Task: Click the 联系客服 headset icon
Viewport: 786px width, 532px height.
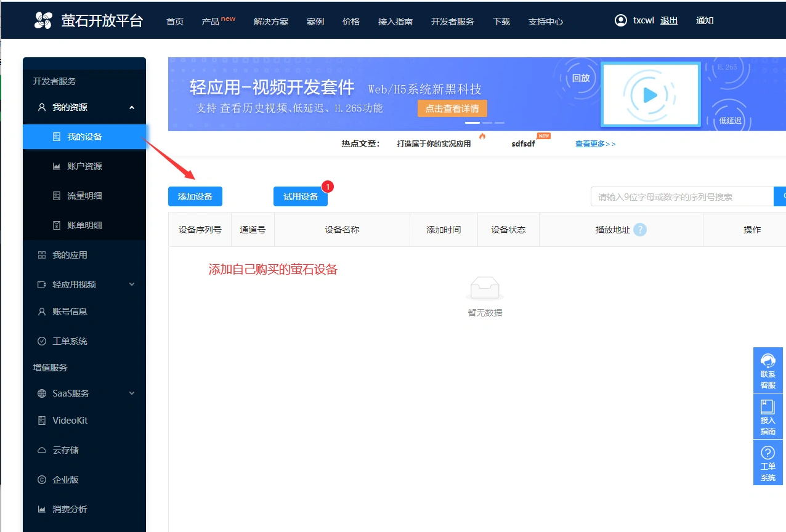Action: (768, 360)
